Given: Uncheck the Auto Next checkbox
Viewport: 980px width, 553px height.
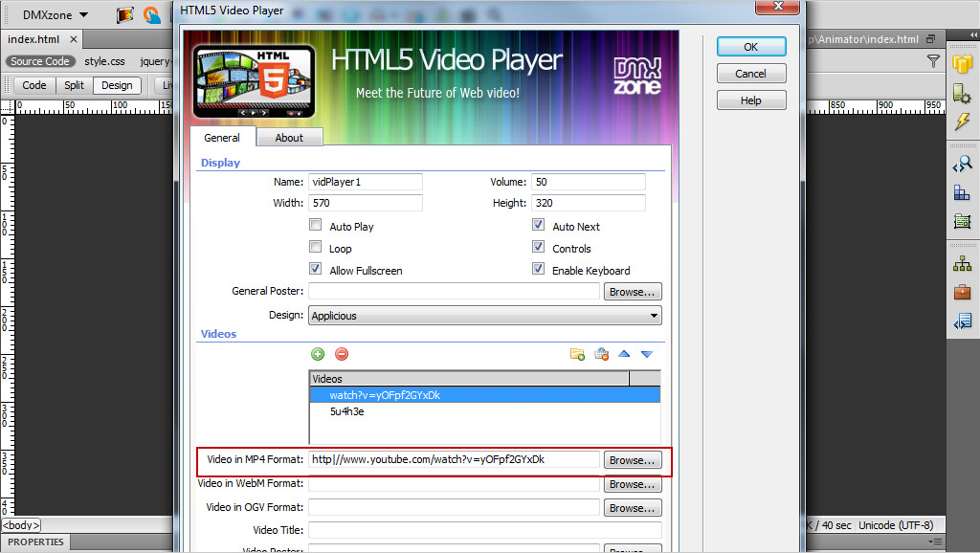Looking at the screenshot, I should pos(538,225).
